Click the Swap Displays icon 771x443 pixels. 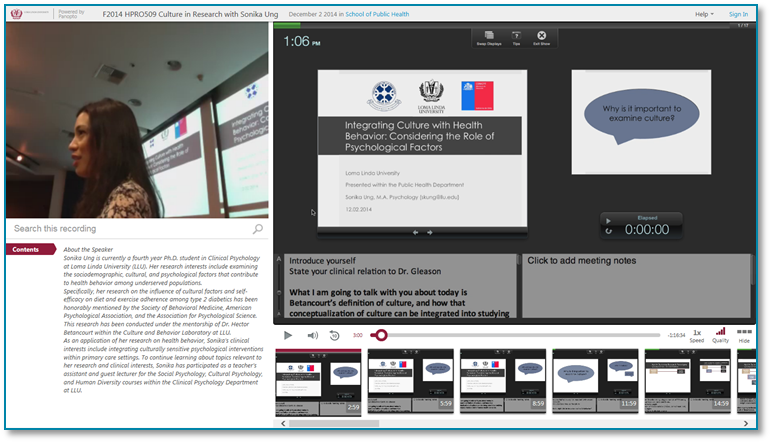(489, 38)
